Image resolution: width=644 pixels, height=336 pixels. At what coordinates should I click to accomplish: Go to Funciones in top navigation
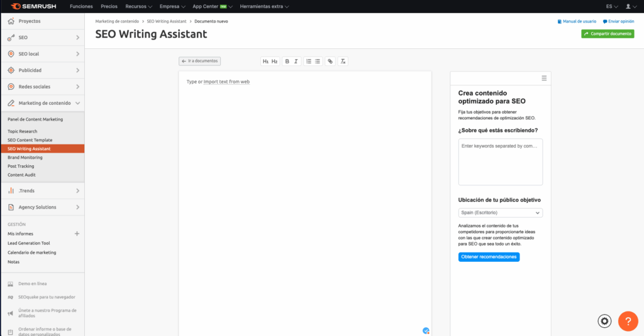(x=81, y=6)
